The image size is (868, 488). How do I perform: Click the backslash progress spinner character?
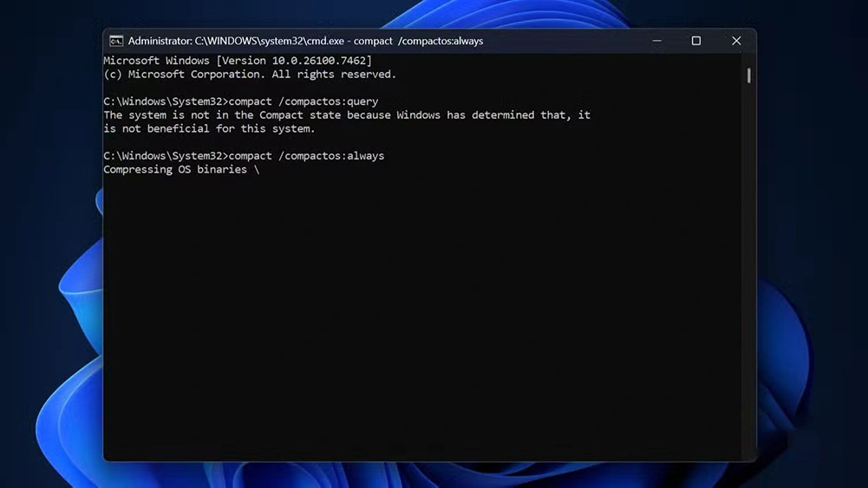pos(256,170)
